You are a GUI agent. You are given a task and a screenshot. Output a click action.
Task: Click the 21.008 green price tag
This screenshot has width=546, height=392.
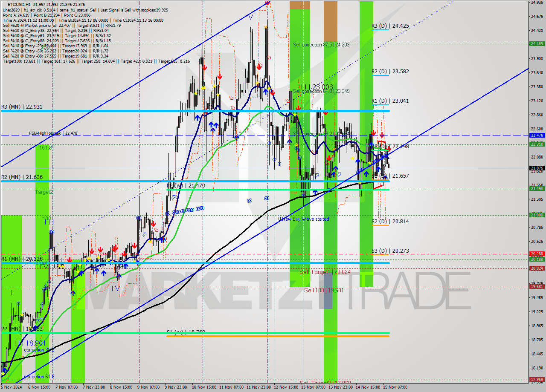pyautogui.click(x=537, y=215)
